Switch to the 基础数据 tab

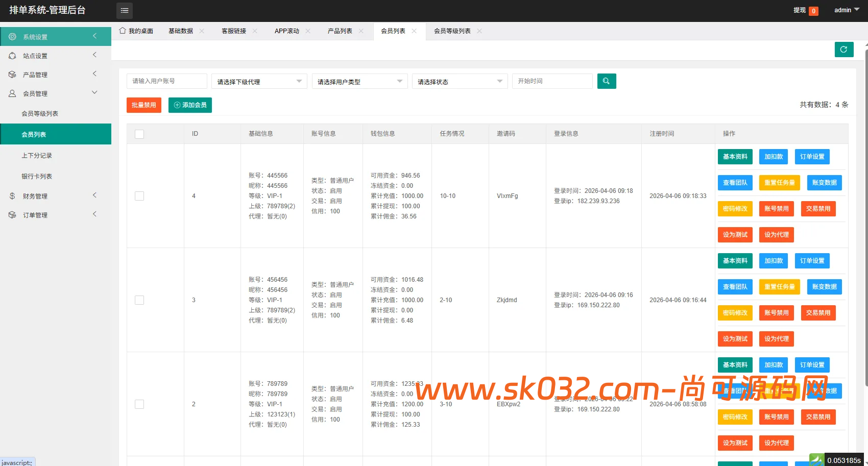coord(181,31)
